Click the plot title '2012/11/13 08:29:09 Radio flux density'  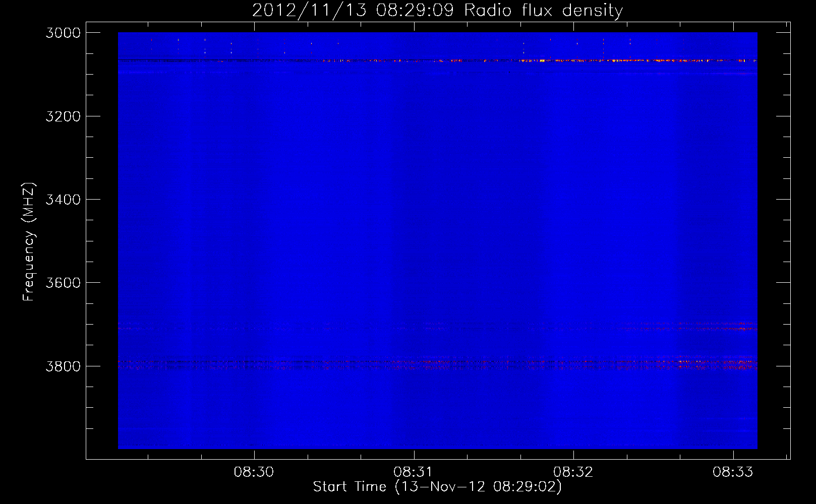pyautogui.click(x=438, y=11)
